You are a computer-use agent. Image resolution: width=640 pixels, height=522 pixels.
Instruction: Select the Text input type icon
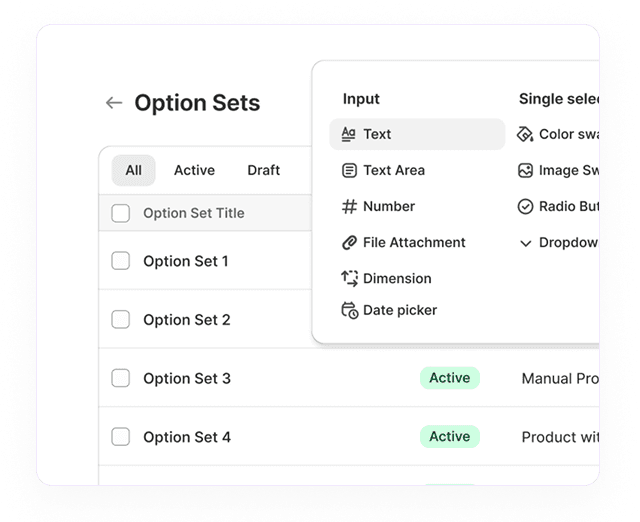pos(349,134)
